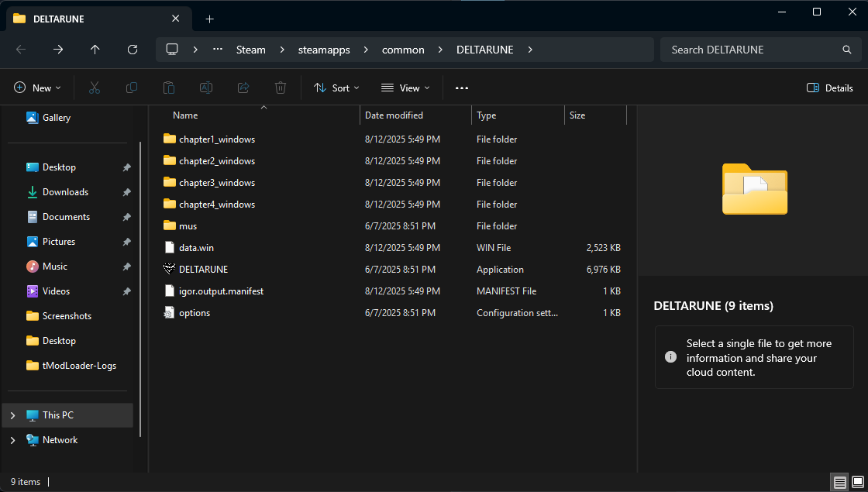Image resolution: width=868 pixels, height=492 pixels.
Task: Go up one folder level
Action: [95, 50]
